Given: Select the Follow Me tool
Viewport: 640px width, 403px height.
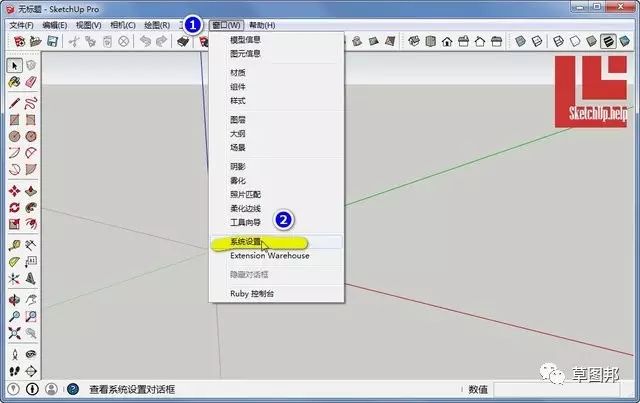Looking at the screenshot, I should click(31, 207).
